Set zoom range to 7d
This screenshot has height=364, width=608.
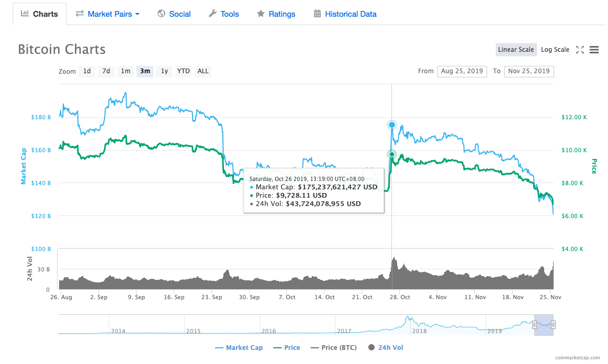106,71
